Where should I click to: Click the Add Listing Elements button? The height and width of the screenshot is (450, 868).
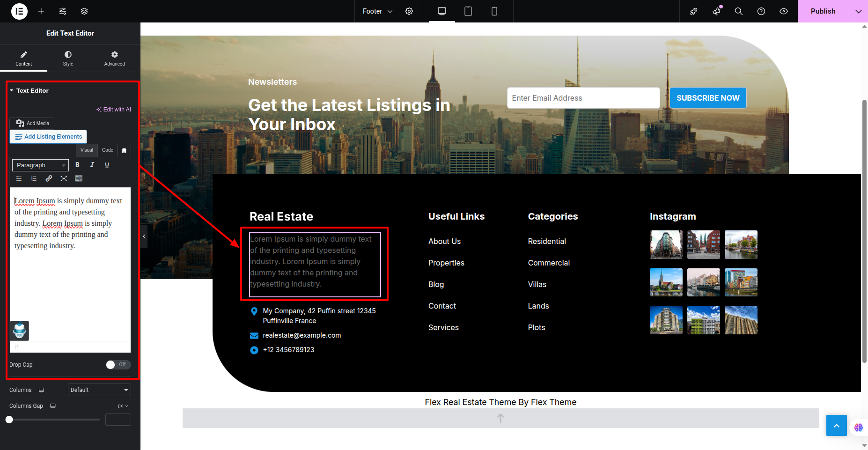pyautogui.click(x=48, y=137)
